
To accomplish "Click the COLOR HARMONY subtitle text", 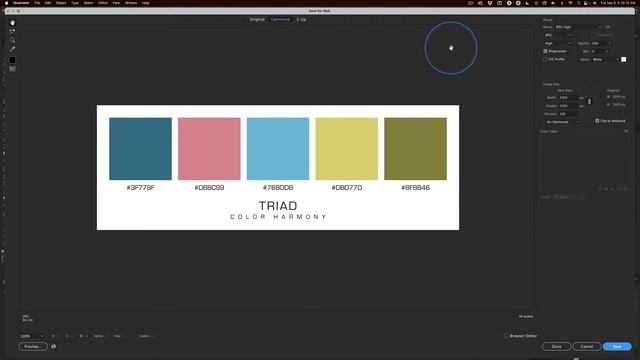I will [x=278, y=217].
